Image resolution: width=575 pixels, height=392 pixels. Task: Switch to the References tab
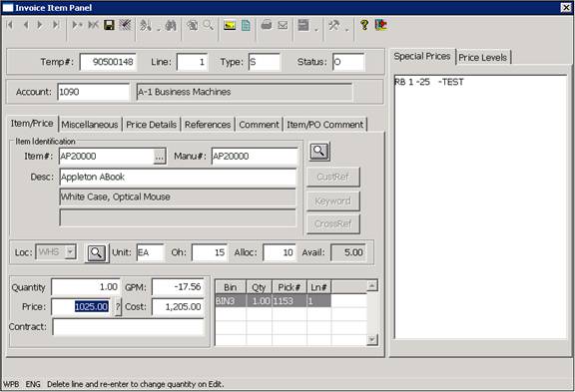point(208,125)
